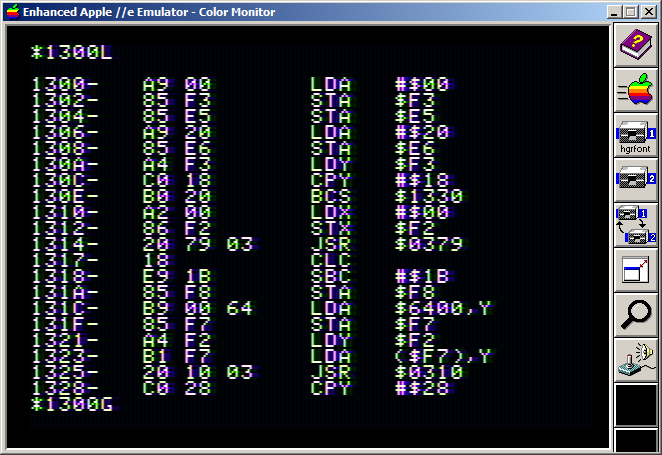Click the CLC instruction at 1317
Screen dimensions: 662x455
pos(331,260)
